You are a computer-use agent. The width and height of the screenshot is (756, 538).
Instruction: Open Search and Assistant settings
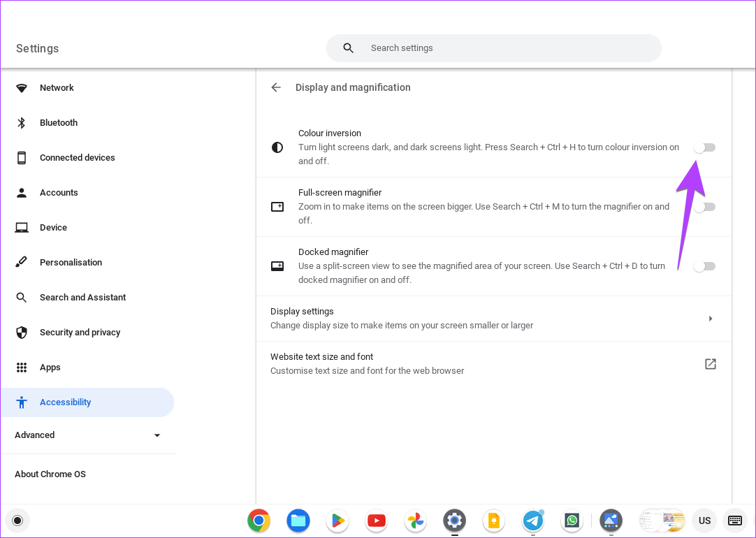[82, 297]
